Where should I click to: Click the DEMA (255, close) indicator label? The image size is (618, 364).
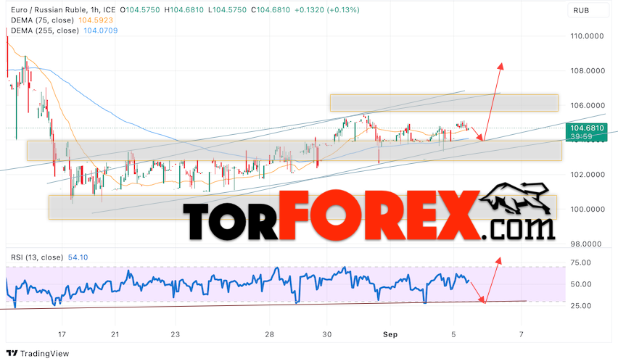point(45,30)
